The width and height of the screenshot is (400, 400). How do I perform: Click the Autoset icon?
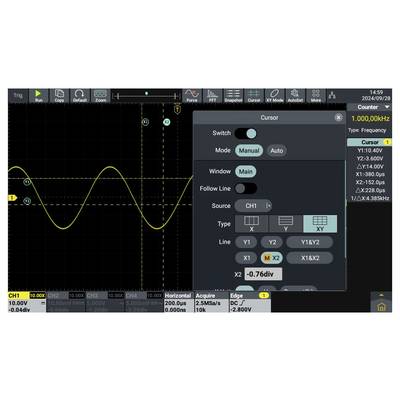coord(295,96)
